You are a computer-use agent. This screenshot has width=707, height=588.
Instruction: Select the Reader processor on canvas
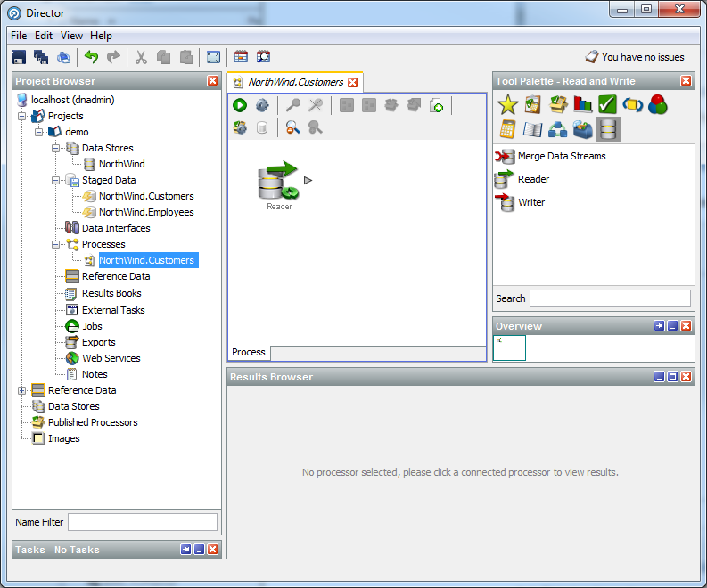(x=279, y=185)
